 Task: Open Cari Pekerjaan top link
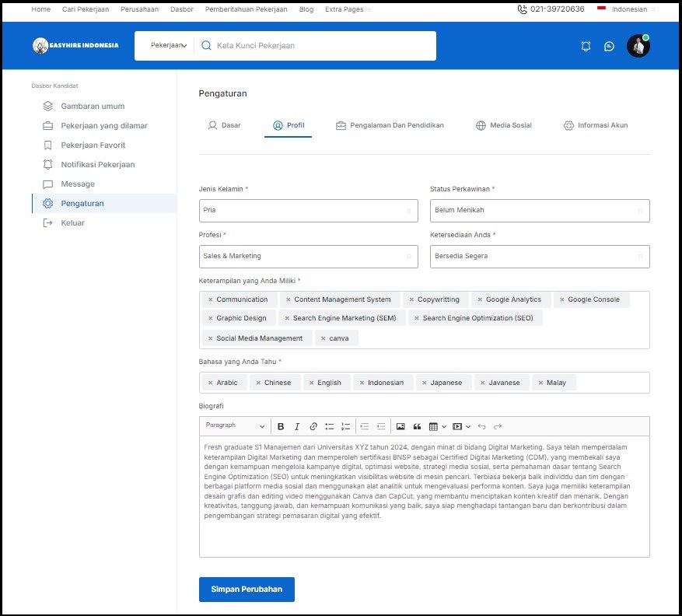click(86, 9)
